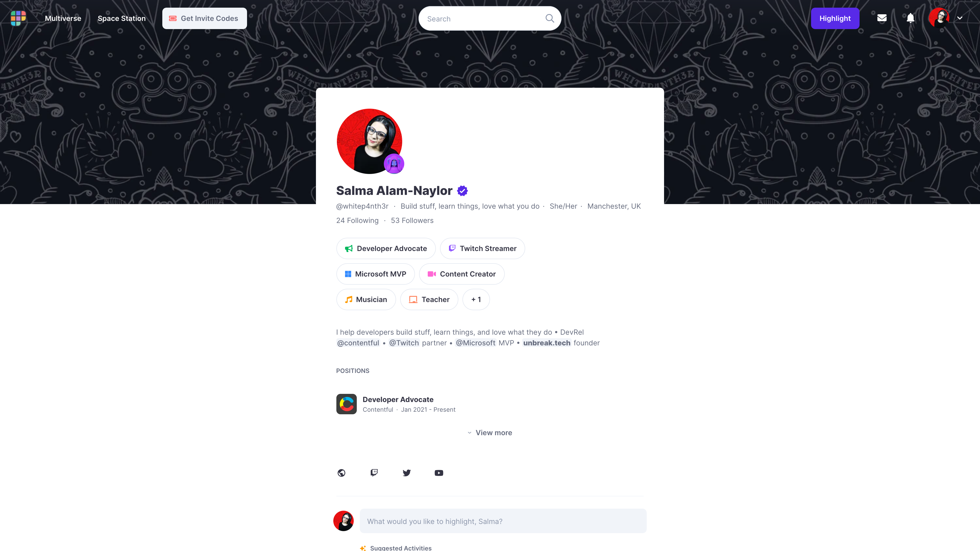The image size is (980, 551).
Task: Expand positions with View more
Action: click(490, 433)
